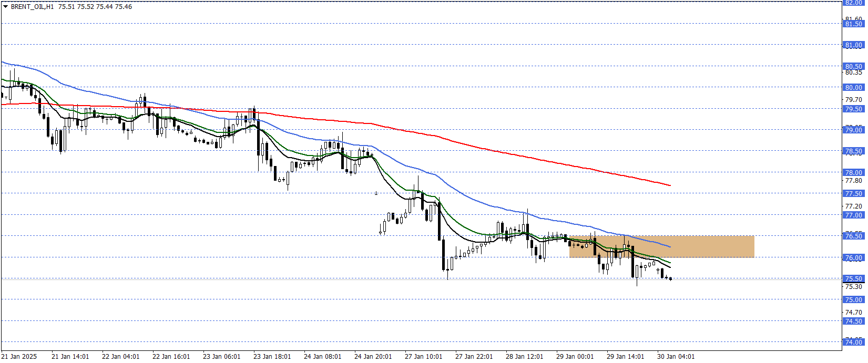Click the 80.00 price level label
This screenshot has width=868, height=363.
tap(853, 88)
